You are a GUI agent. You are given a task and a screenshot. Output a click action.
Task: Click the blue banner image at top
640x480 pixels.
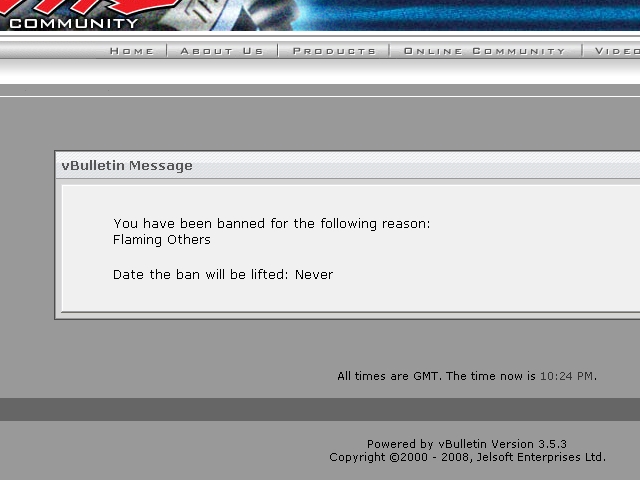pos(469,15)
